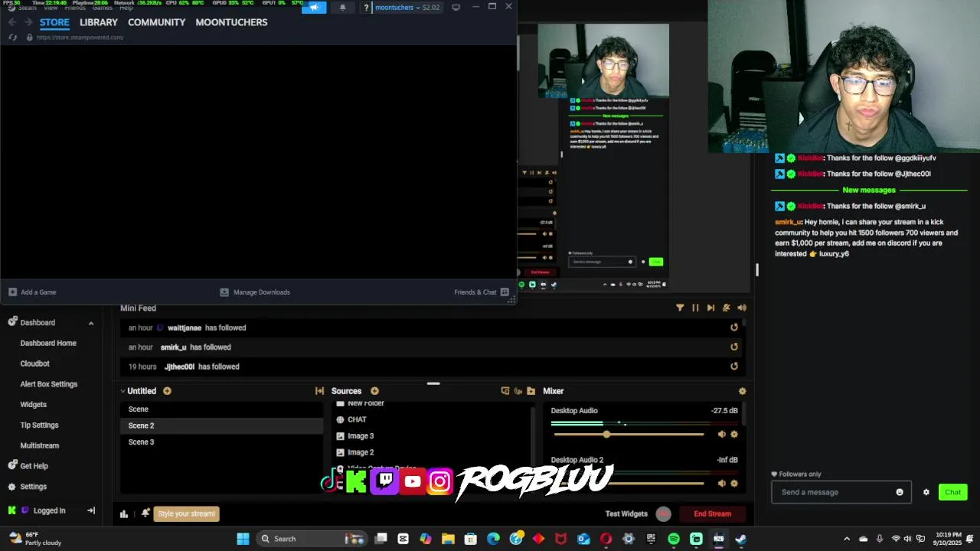
Task: Click Manage Downloads in Steam
Action: [x=255, y=292]
